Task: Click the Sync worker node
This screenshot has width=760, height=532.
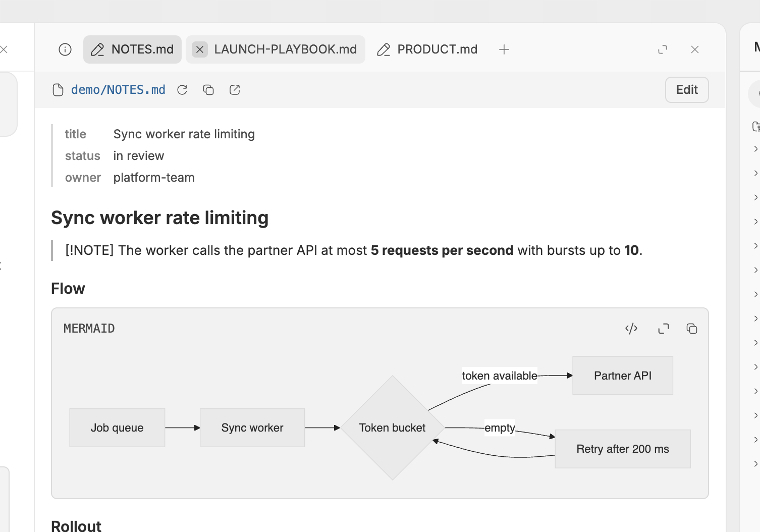Action: 252,428
